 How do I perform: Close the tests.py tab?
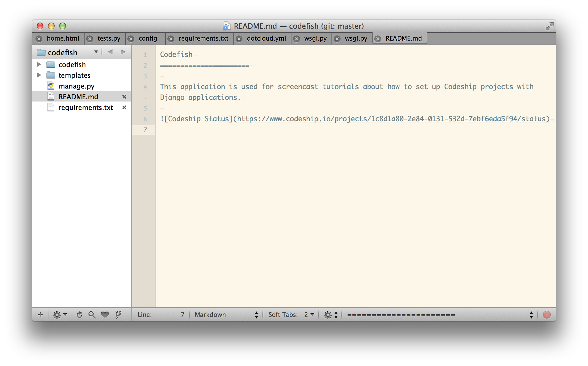click(90, 39)
